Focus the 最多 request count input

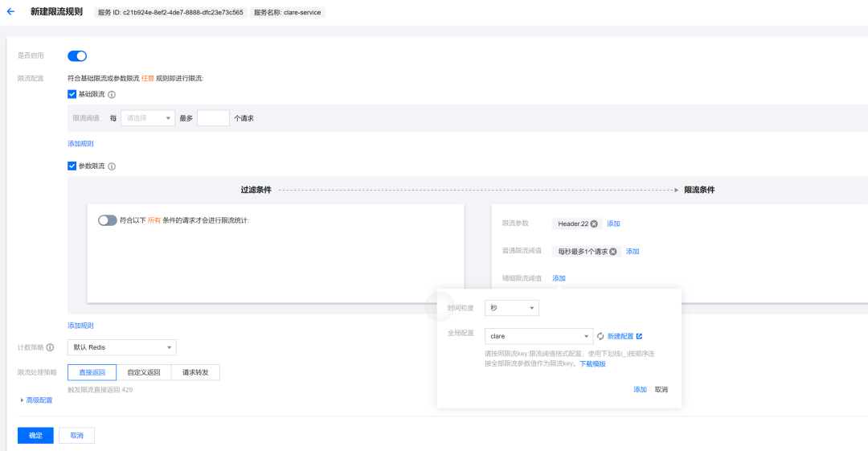pos(213,118)
